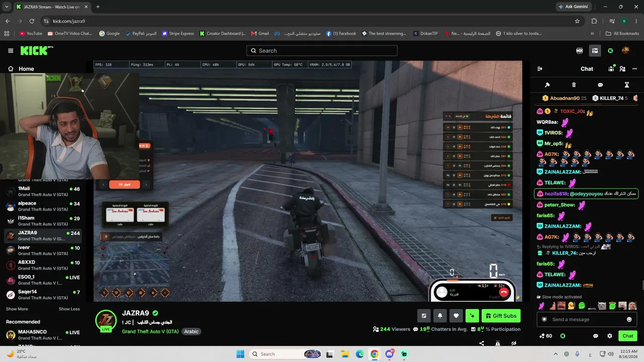This screenshot has height=362, width=644.
Task: Open the Gmail bookmark
Action: [260, 34]
